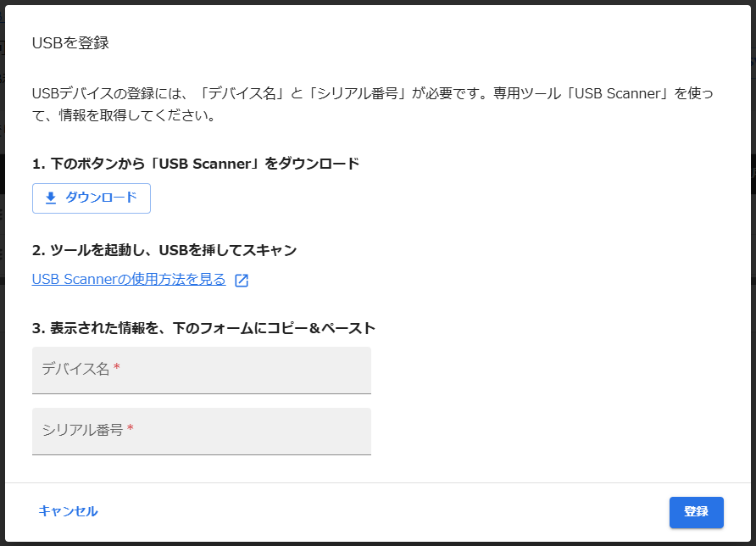
Task: Click the ダウンロード button label
Action: (101, 198)
